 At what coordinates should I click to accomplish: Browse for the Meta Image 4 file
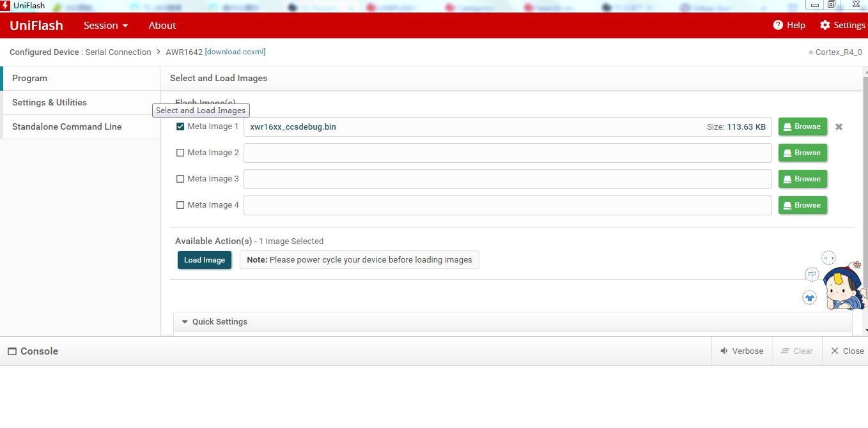pos(803,205)
